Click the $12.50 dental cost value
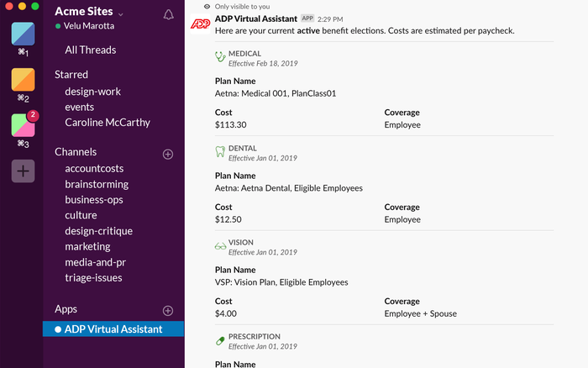This screenshot has width=588, height=368. pyautogui.click(x=228, y=219)
